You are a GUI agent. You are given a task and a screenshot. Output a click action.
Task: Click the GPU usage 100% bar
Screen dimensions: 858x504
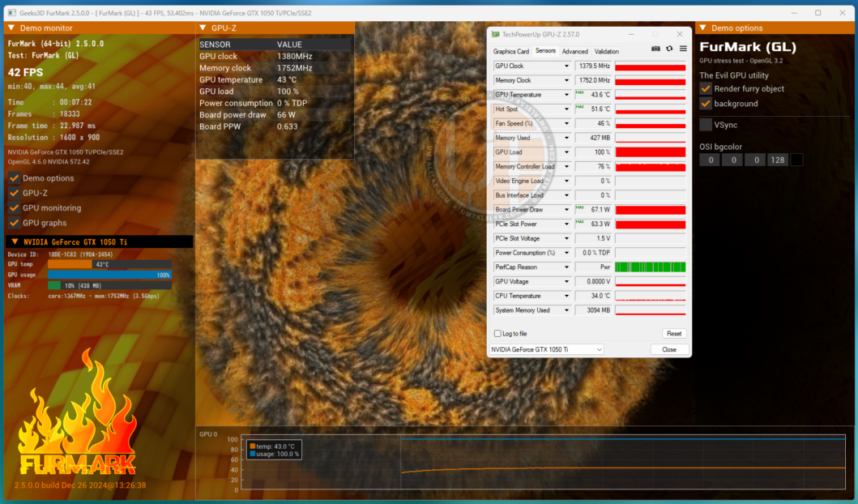pyautogui.click(x=109, y=275)
